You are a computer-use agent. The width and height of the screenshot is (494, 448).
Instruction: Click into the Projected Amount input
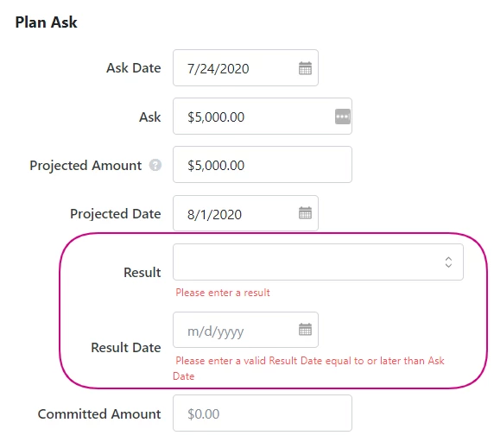[x=263, y=164]
